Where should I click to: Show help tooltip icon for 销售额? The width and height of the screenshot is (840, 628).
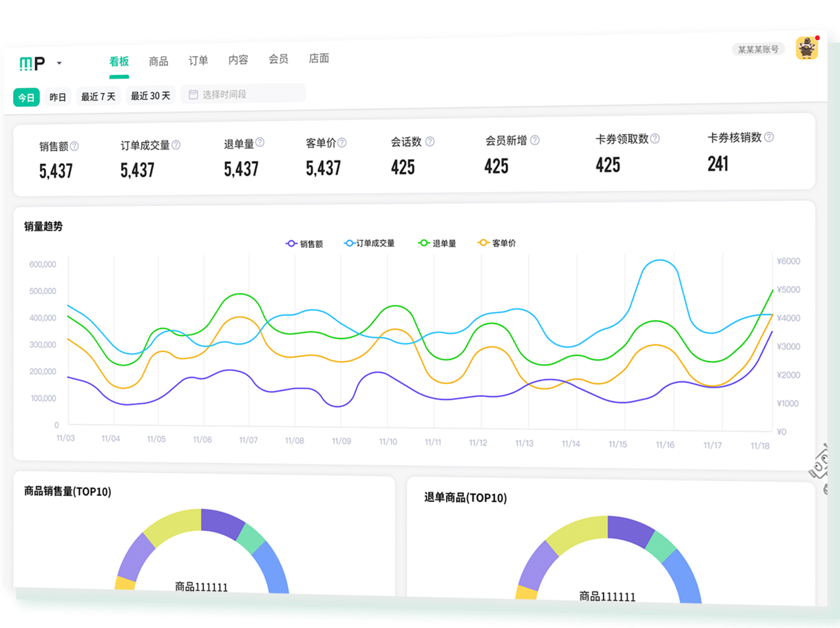coord(74,146)
